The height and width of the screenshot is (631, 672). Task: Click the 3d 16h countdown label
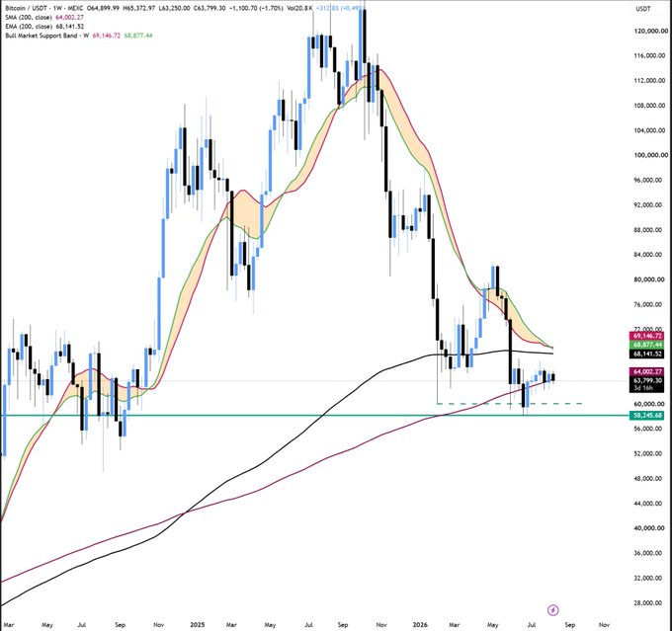click(x=643, y=388)
